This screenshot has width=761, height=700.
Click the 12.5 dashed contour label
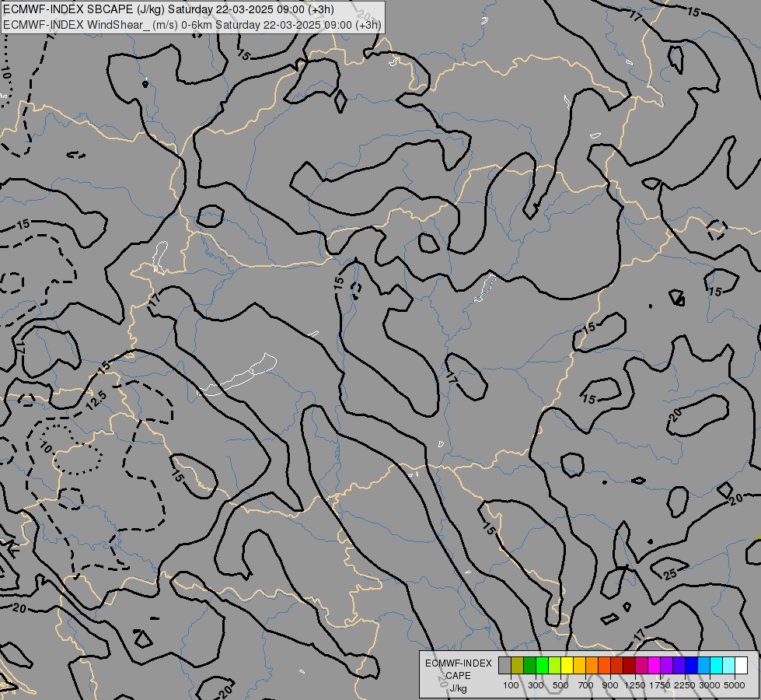coord(96,400)
